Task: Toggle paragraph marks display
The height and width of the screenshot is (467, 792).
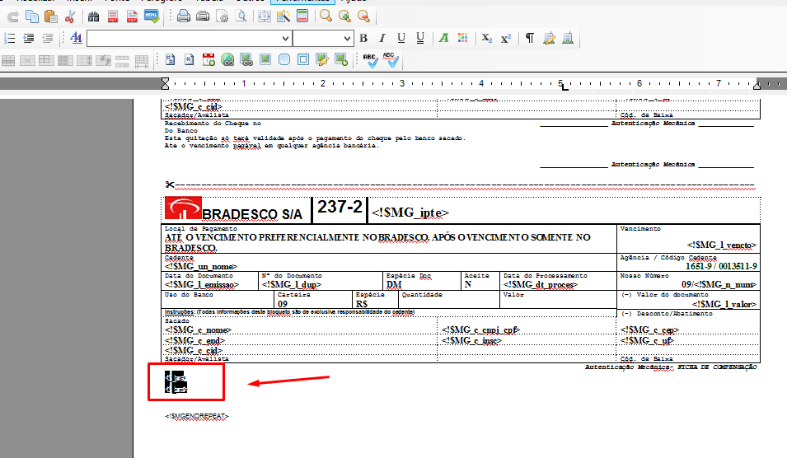Action: point(529,38)
